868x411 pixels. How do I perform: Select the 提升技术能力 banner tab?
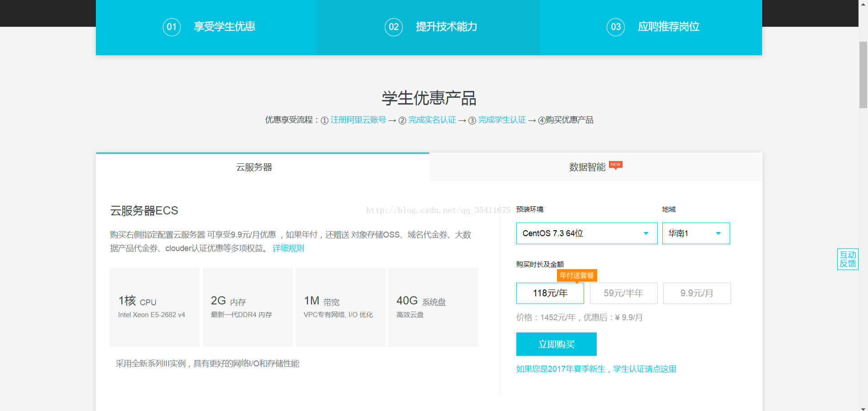coord(429,27)
